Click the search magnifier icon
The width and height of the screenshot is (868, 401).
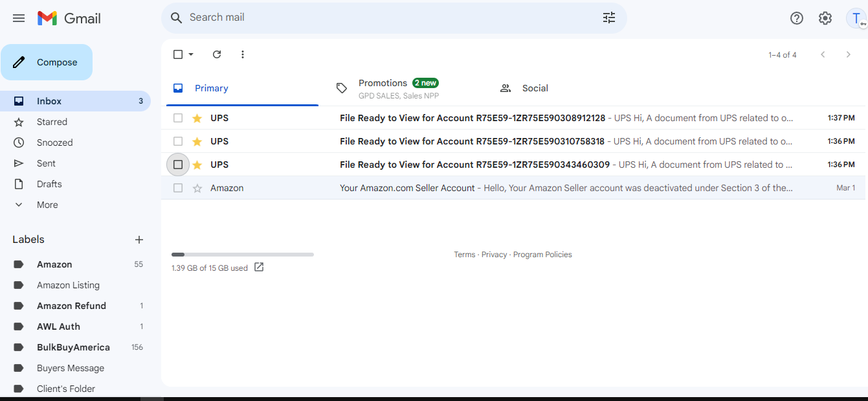click(176, 18)
